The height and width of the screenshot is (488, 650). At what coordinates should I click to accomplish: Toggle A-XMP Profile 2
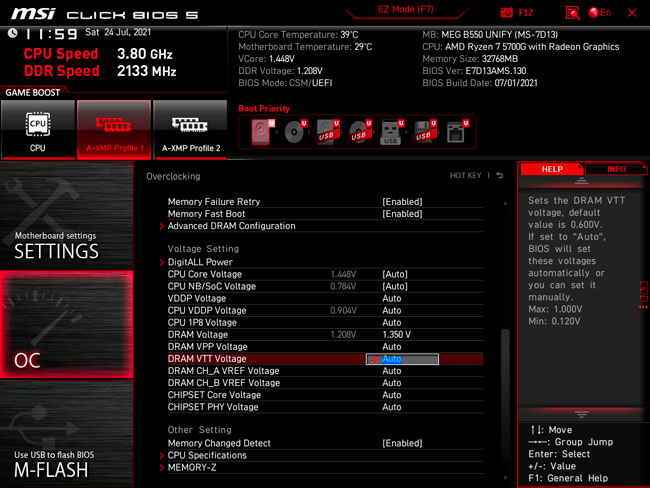[190, 129]
